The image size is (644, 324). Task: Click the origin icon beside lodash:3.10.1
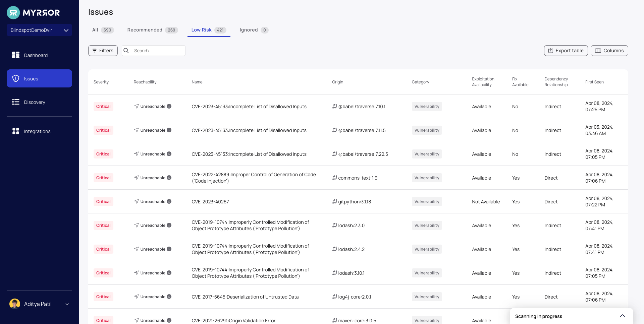click(x=334, y=273)
